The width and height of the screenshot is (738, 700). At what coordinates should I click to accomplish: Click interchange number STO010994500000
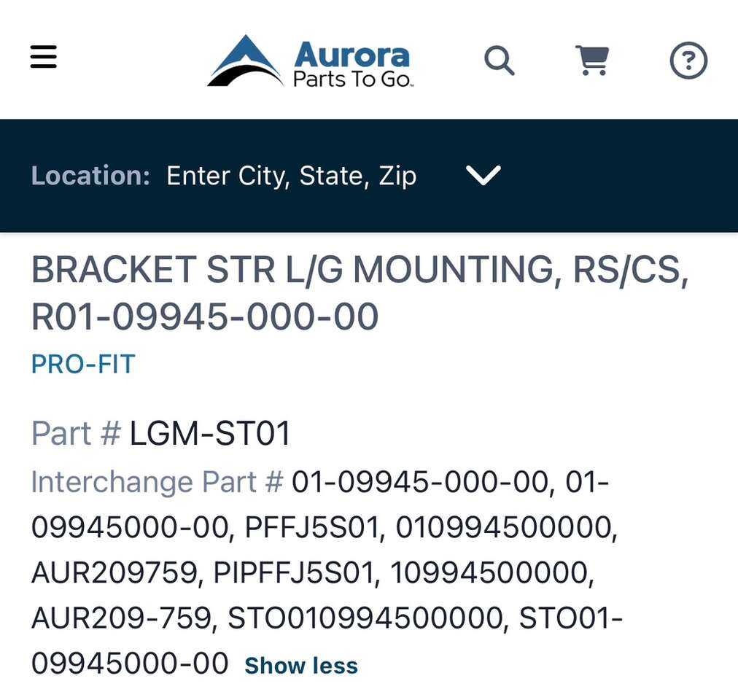coord(366,619)
